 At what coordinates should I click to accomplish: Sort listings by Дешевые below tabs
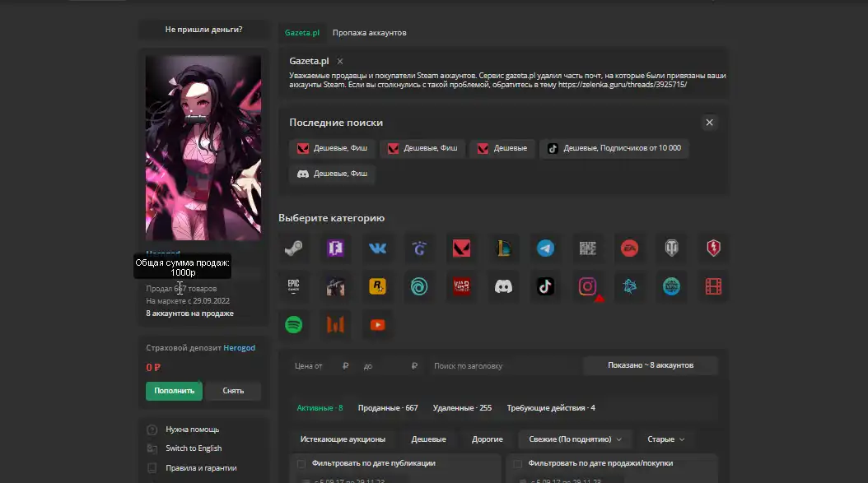(x=428, y=439)
